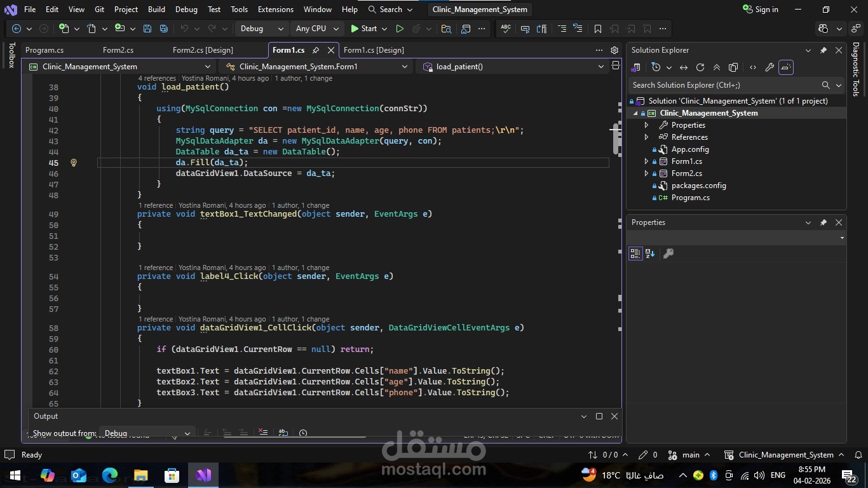This screenshot has width=868, height=488.
Task: Click the bookmark icon in the toolbar
Action: (x=597, y=29)
